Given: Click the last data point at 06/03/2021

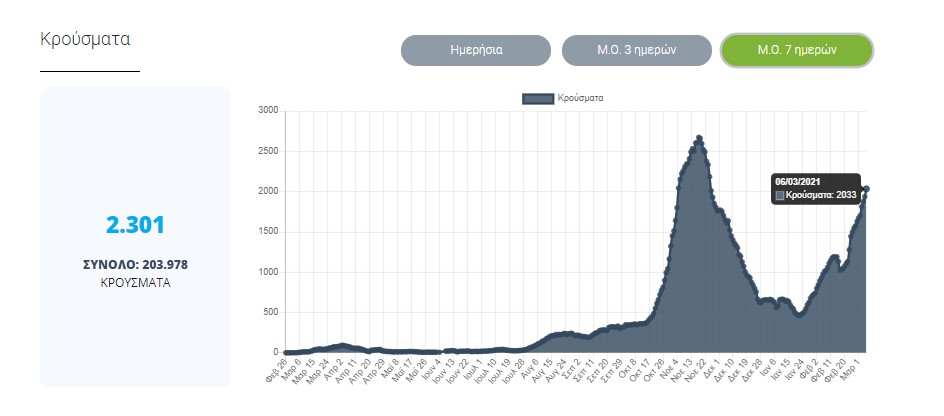Looking at the screenshot, I should point(866,189).
